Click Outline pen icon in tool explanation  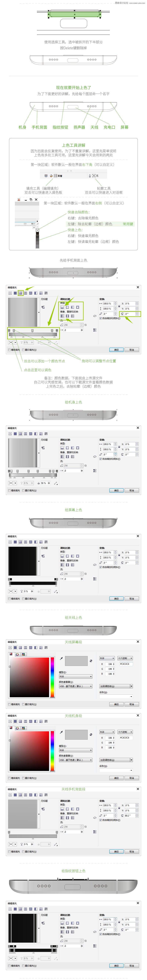point(90,176)
